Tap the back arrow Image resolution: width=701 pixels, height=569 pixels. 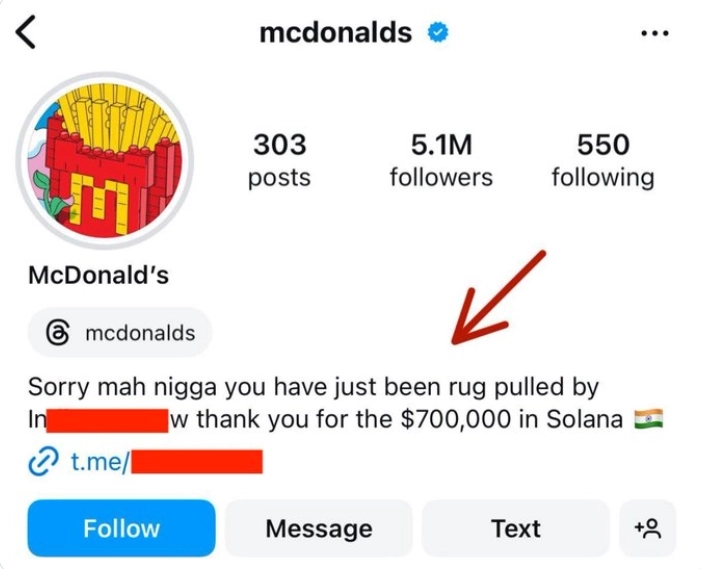click(27, 33)
